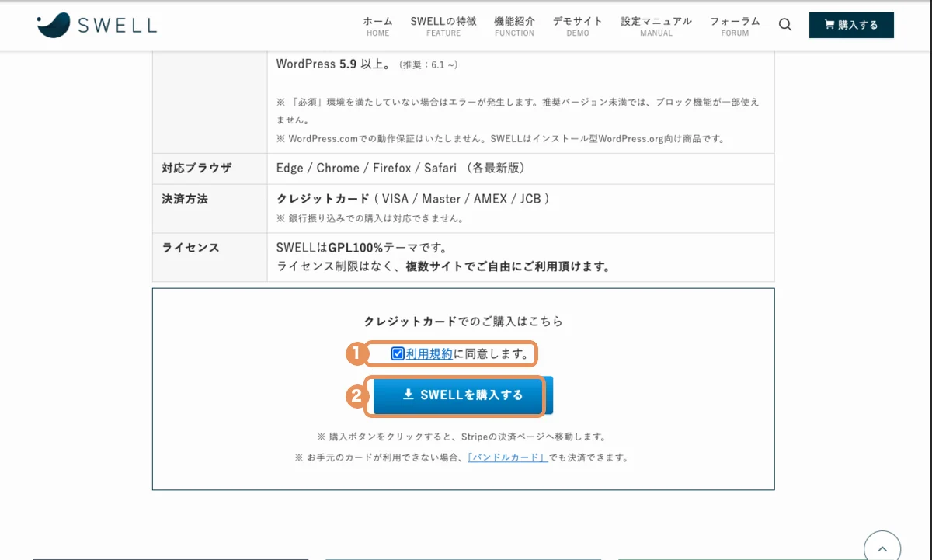Uncheck the 利用規約に同意します checkbox
932x560 pixels.
click(x=398, y=353)
